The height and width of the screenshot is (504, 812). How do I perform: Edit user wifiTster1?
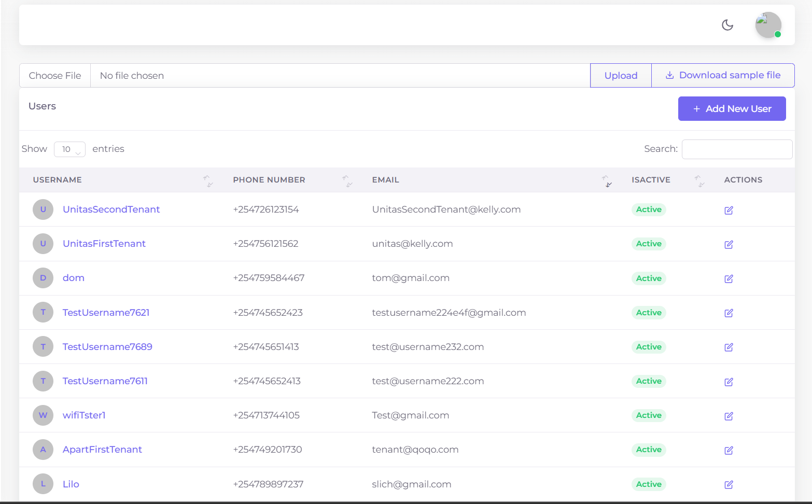point(729,416)
